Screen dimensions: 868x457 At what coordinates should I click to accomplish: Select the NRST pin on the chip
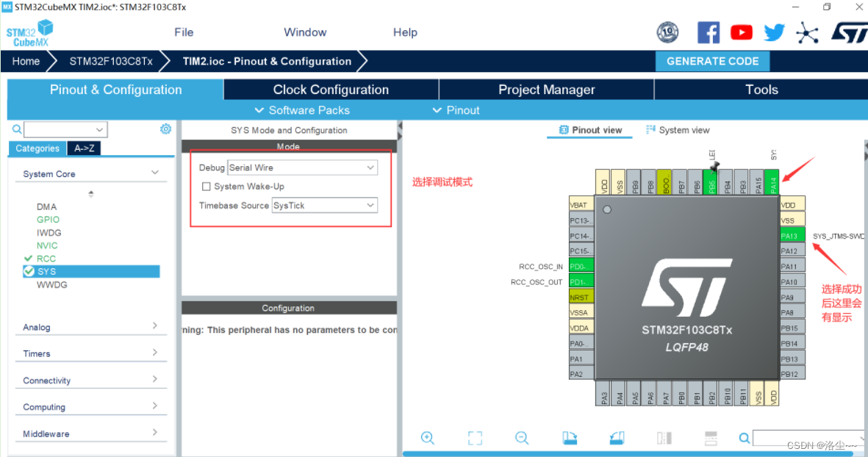[x=581, y=297]
